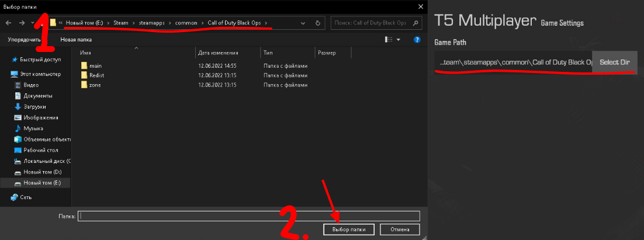Click Steam in the address breadcrumb
The width and height of the screenshot is (644, 240).
(x=121, y=23)
